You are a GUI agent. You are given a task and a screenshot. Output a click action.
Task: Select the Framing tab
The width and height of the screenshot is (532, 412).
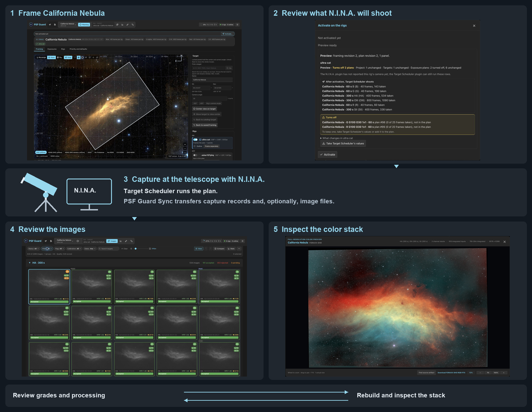(x=39, y=49)
